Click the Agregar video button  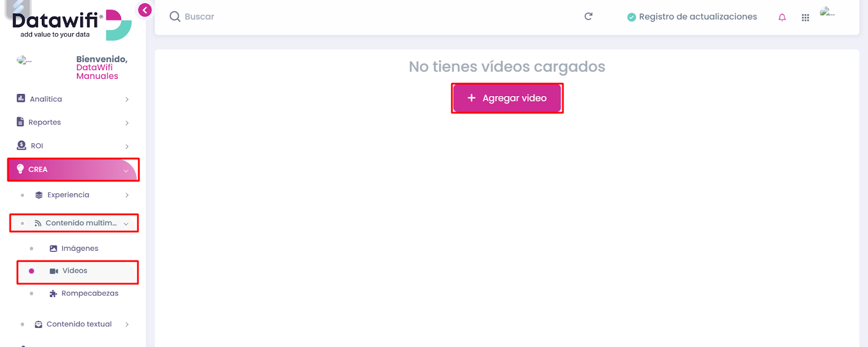(x=507, y=98)
